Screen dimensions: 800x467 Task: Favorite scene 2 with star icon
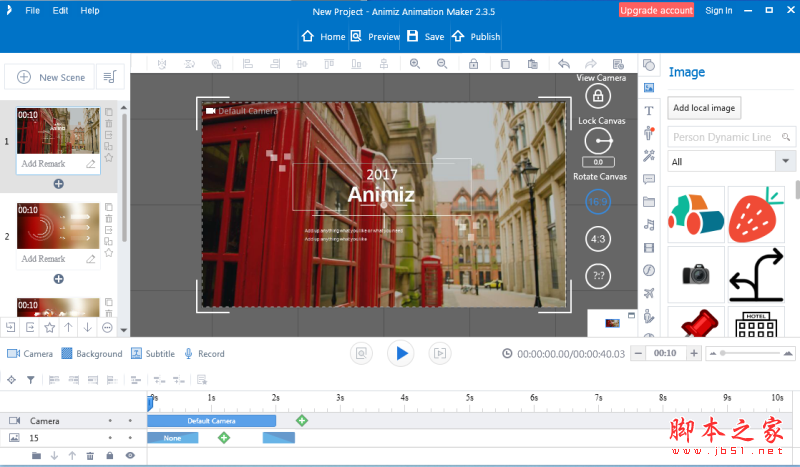[x=109, y=253]
